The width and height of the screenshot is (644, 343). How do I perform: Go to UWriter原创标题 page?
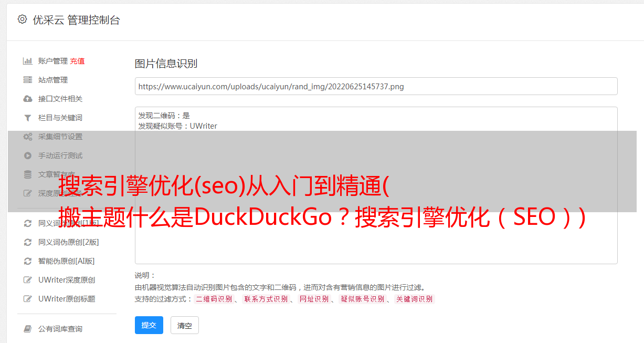[67, 299]
